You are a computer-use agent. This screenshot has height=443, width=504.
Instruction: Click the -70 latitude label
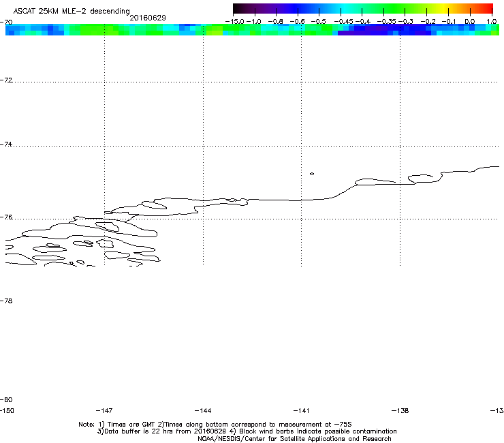(x=6, y=22)
